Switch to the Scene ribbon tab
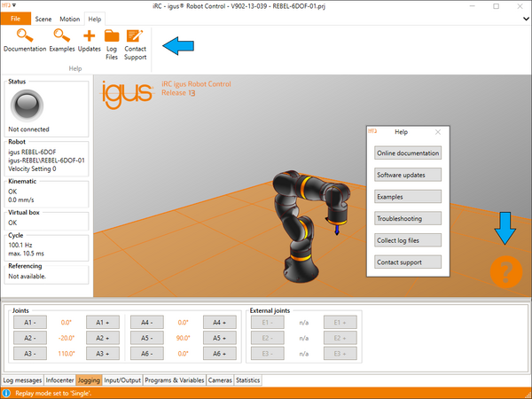This screenshot has width=532, height=399. point(43,18)
